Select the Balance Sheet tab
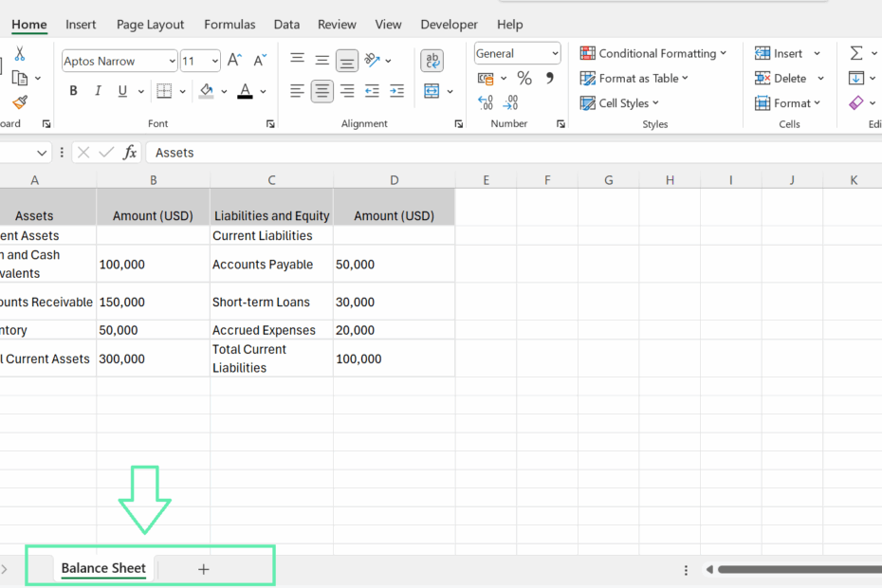This screenshot has height=588, width=882. (103, 568)
